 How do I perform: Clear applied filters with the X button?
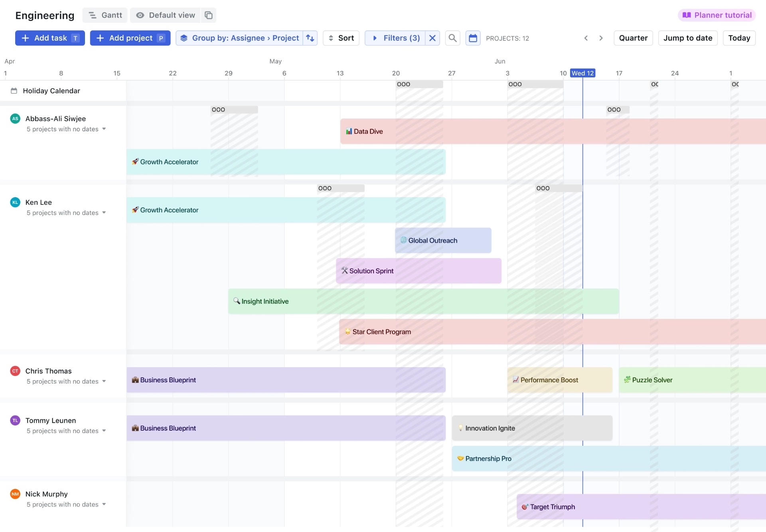432,38
